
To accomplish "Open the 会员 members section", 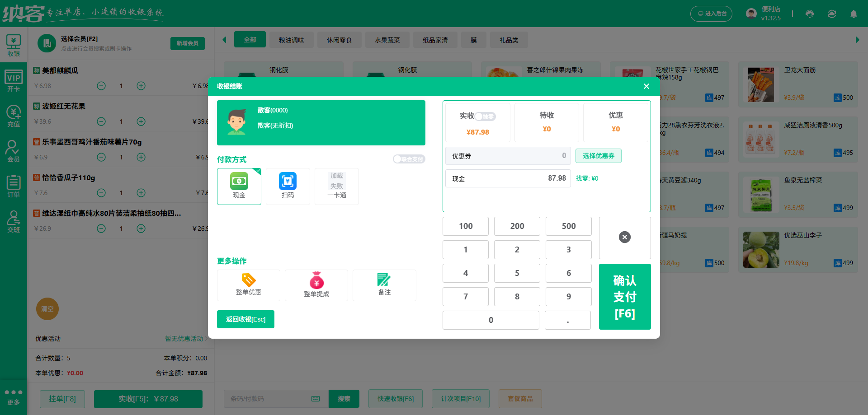I will (x=14, y=151).
